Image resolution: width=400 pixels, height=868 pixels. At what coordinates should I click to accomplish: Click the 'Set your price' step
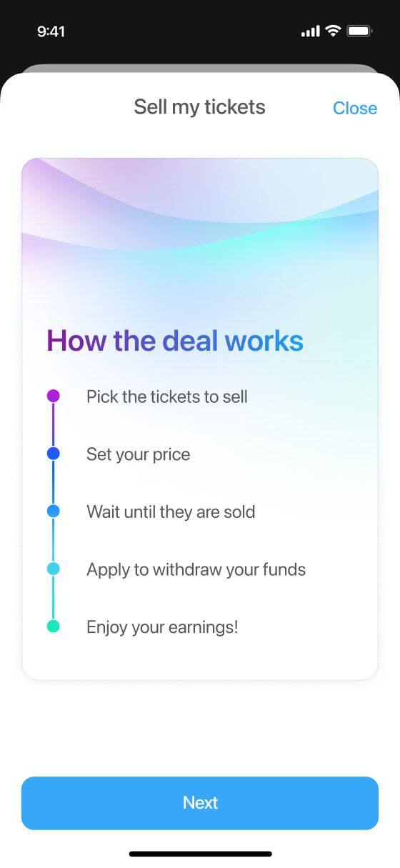pos(139,454)
